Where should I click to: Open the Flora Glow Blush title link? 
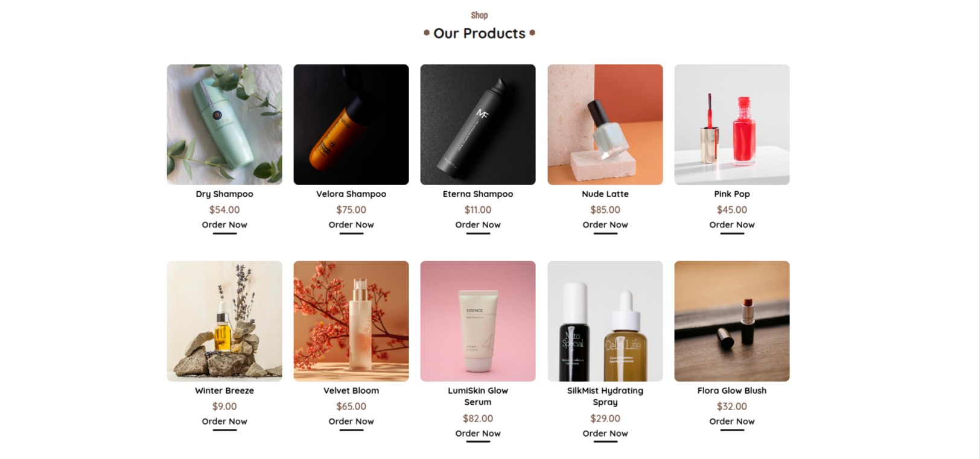tap(732, 391)
